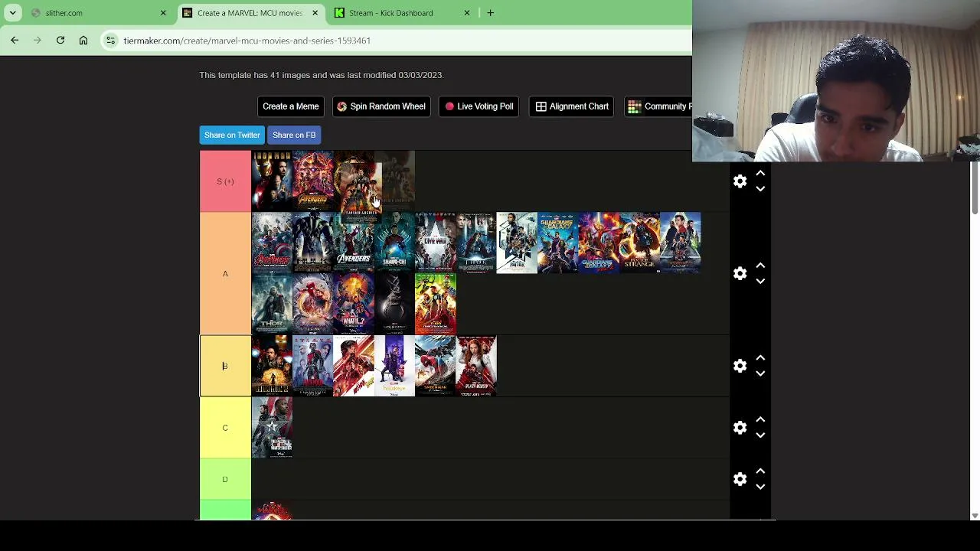
Task: Move the D tier row up
Action: point(760,471)
